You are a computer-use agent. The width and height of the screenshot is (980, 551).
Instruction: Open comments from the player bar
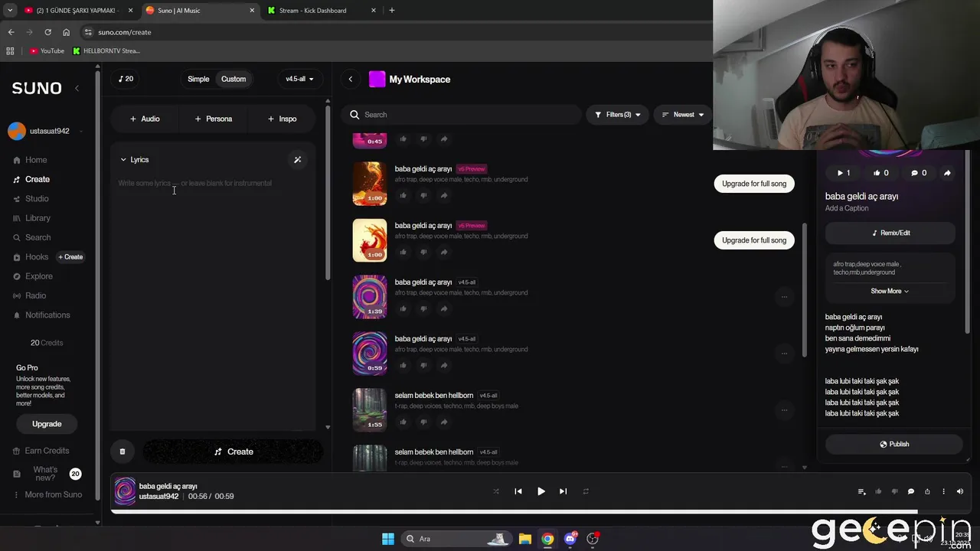pyautogui.click(x=910, y=491)
